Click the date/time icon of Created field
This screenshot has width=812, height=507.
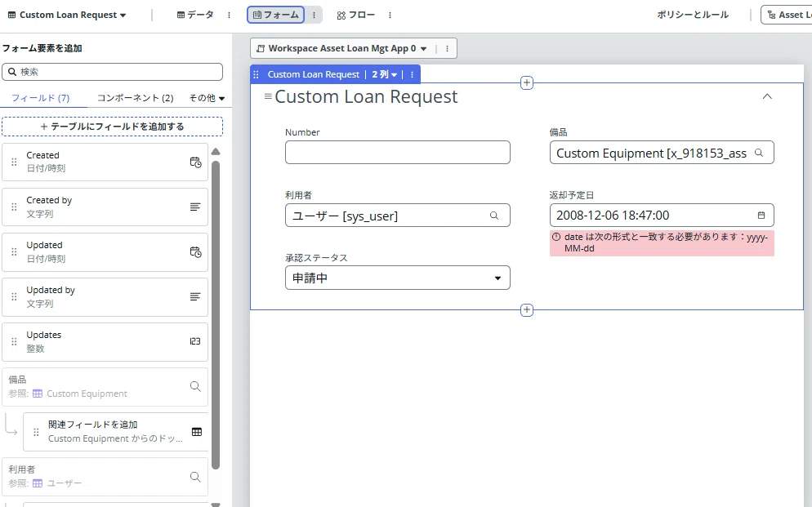[195, 162]
